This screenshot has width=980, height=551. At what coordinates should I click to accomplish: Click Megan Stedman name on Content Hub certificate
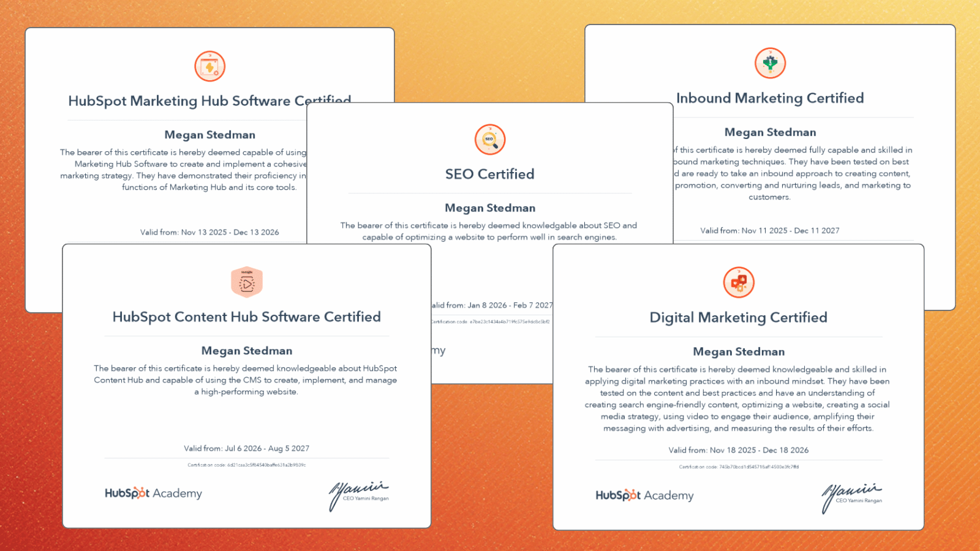coord(247,351)
